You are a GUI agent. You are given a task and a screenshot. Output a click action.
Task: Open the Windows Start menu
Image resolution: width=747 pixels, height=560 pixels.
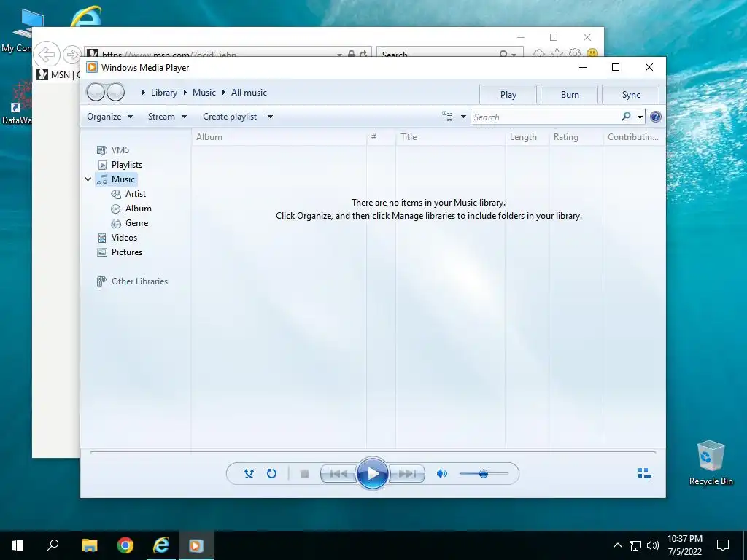click(x=18, y=545)
